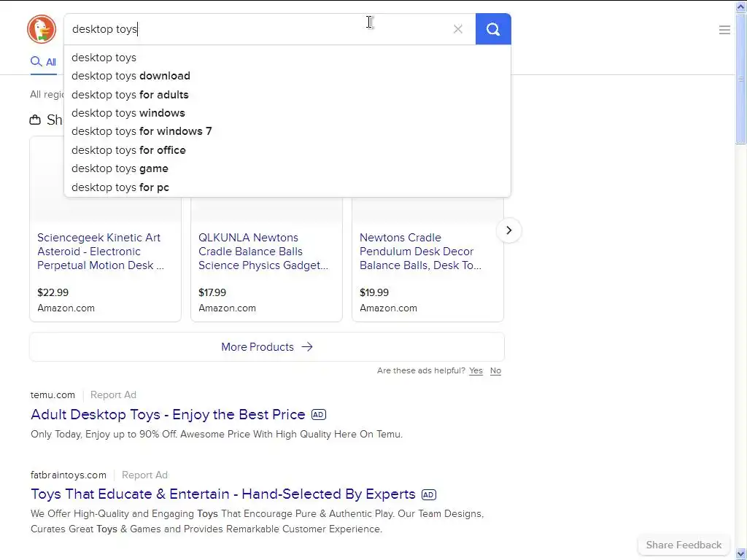Report the temu.com ad

pyautogui.click(x=113, y=394)
